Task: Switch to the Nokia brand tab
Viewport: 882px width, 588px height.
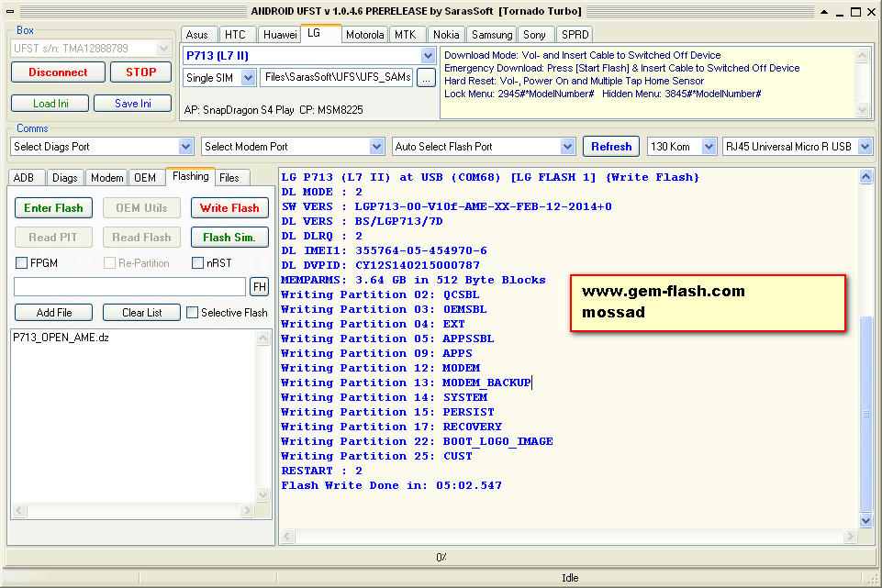Action: 446,35
